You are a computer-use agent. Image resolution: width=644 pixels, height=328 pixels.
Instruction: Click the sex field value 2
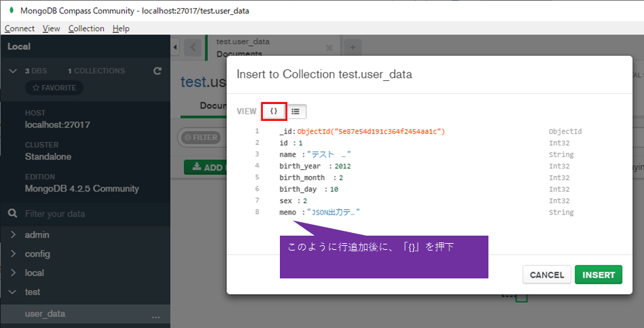(305, 201)
